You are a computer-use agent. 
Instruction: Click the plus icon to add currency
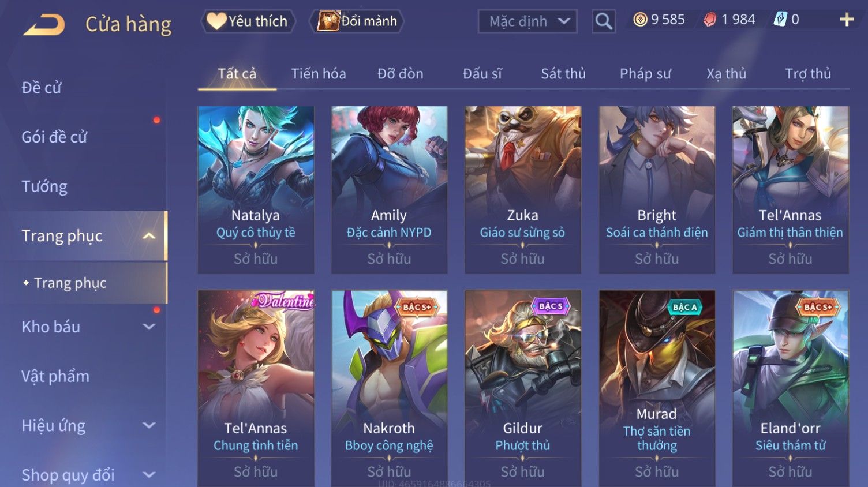tap(847, 20)
